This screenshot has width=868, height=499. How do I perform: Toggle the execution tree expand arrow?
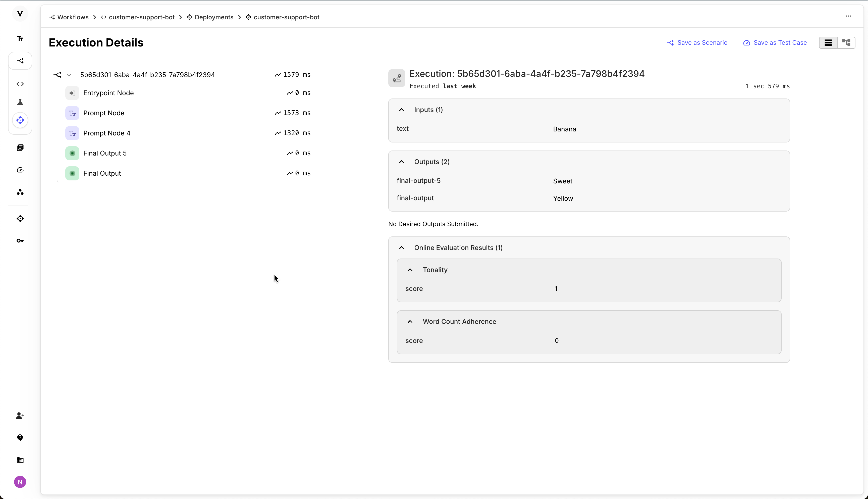click(69, 75)
